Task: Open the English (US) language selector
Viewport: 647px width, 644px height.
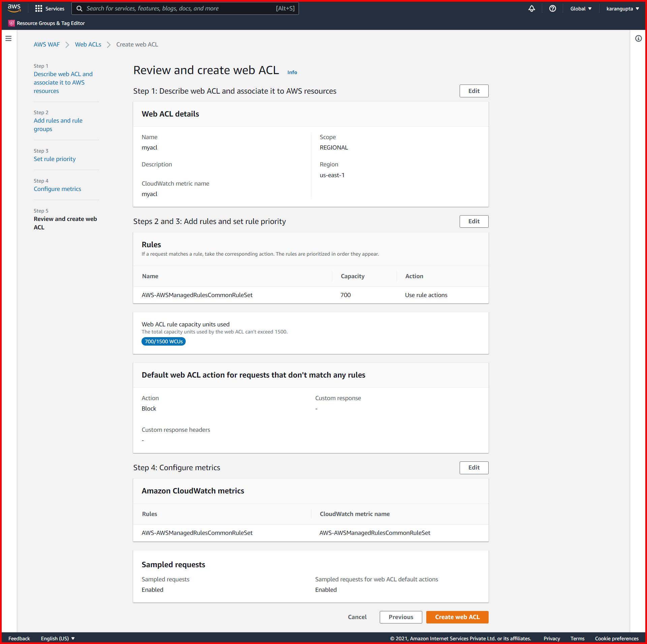Action: (57, 638)
